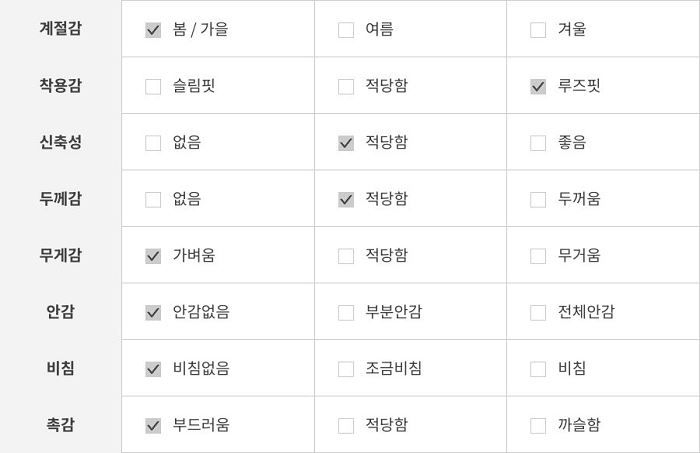The image size is (700, 453).
Task: Tick the 겨울 season checkbox
Action: (538, 30)
